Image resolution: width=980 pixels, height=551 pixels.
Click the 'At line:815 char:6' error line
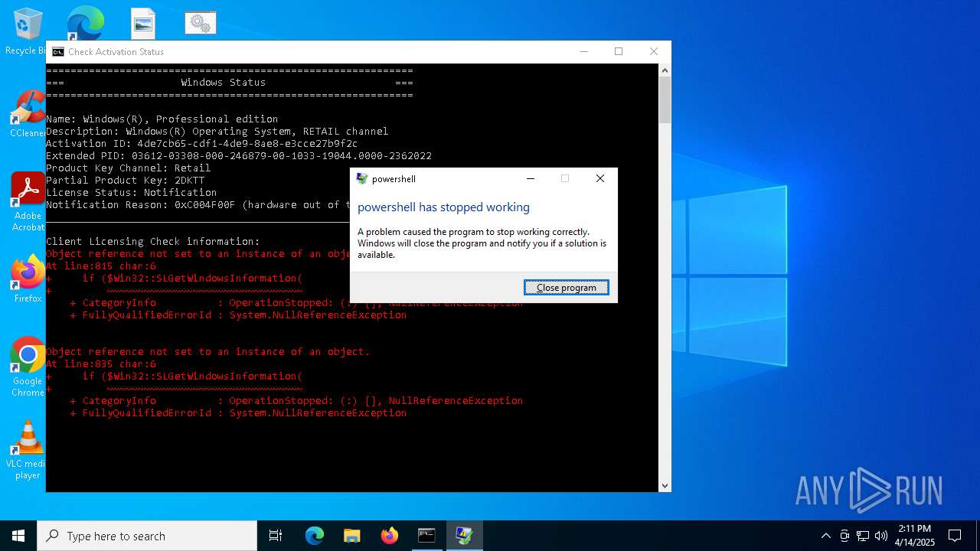coord(101,266)
